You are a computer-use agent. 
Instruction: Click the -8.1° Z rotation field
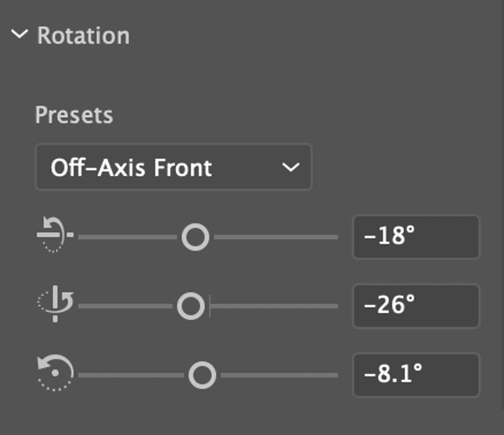[x=416, y=375]
